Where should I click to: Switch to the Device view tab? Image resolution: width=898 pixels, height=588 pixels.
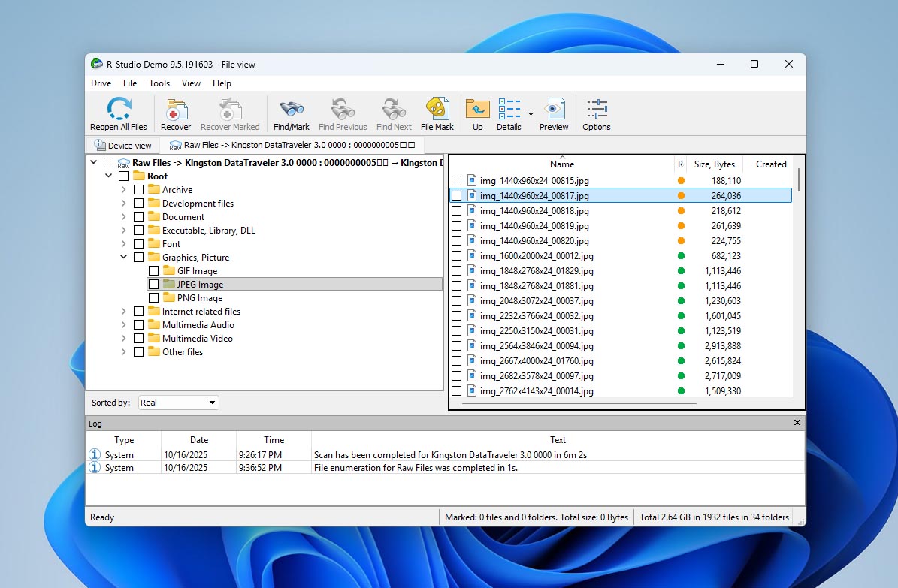click(x=122, y=146)
